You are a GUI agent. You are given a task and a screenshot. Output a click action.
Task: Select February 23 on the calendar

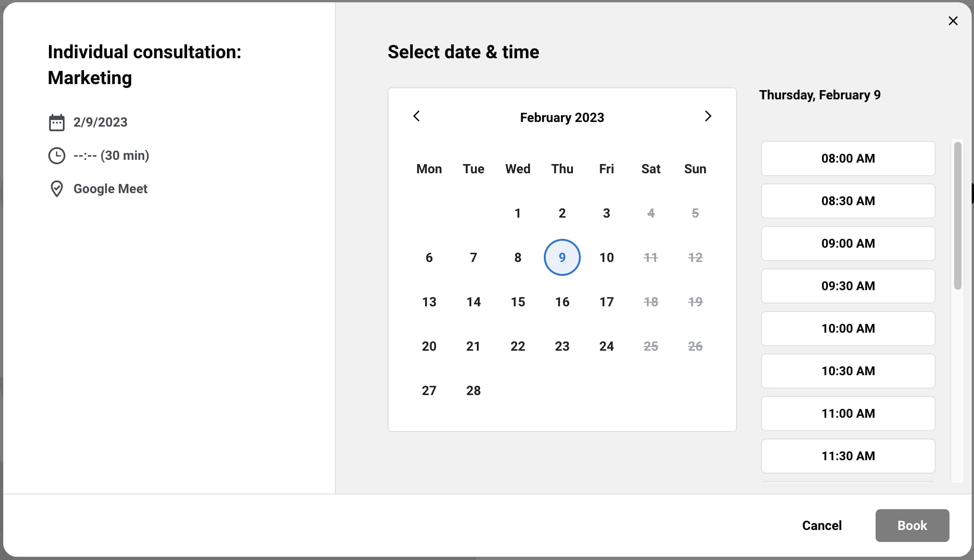pos(562,346)
